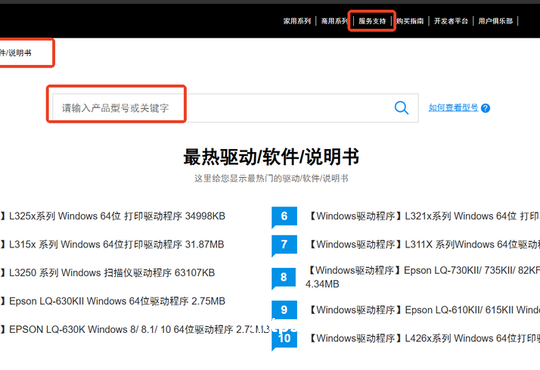
Task: Open Epson LQ-630KII Windows 64位驱动程序 link
Action: pyautogui.click(x=113, y=301)
